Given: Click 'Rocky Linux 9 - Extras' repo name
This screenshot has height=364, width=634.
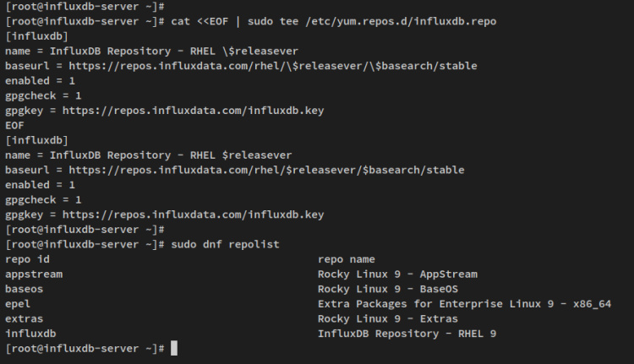Looking at the screenshot, I should 388,318.
